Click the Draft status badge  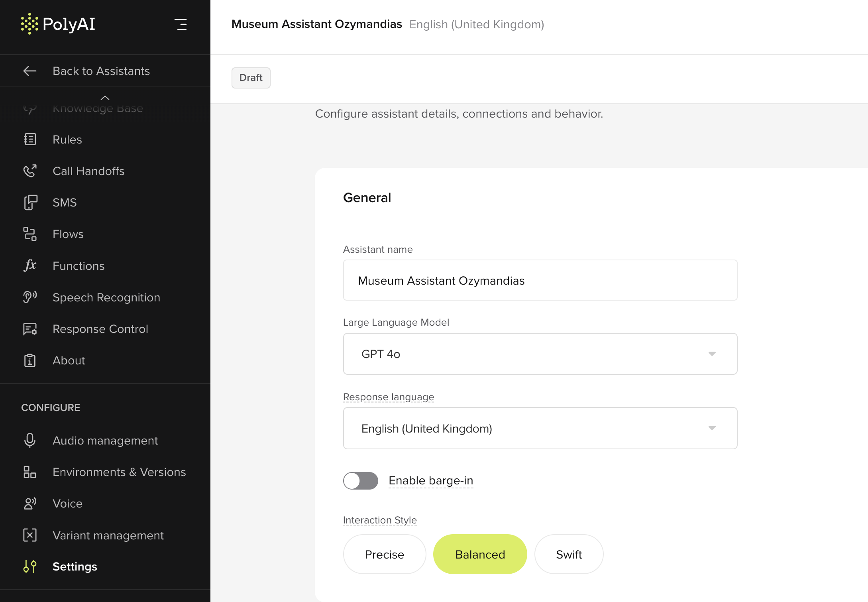pos(251,78)
